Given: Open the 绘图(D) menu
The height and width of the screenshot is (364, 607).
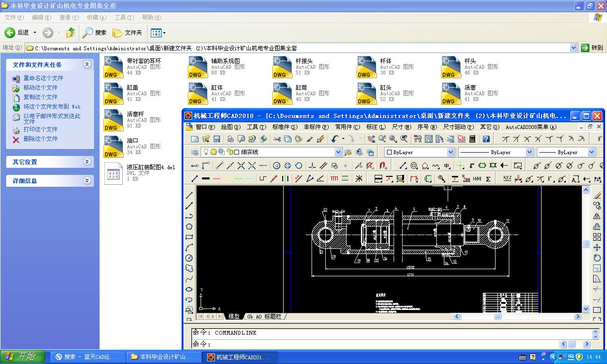Looking at the screenshot, I should point(230,127).
